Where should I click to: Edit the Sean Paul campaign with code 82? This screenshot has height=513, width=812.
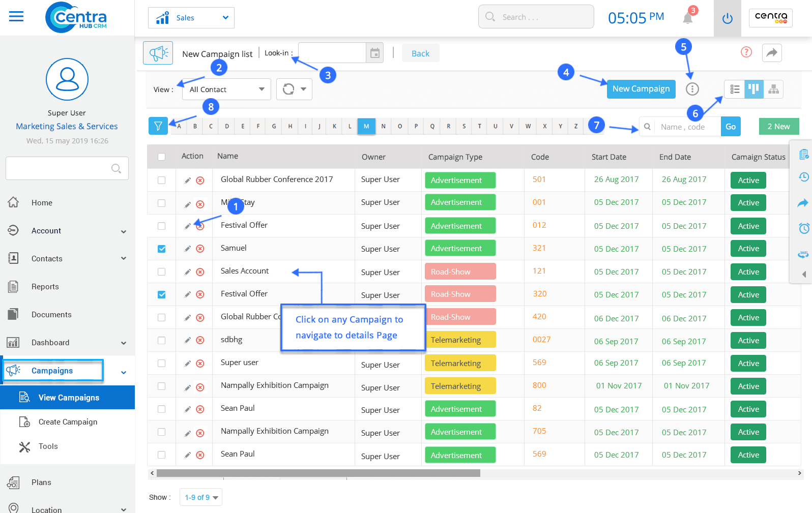point(188,409)
